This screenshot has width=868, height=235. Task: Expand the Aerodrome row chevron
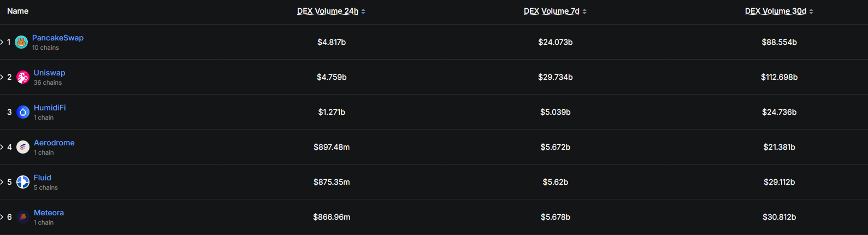tap(2, 147)
